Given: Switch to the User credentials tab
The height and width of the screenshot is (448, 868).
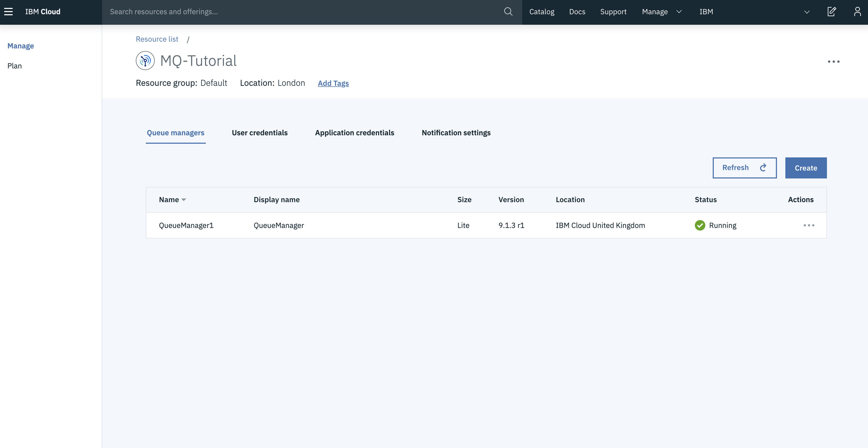Looking at the screenshot, I should [260, 133].
